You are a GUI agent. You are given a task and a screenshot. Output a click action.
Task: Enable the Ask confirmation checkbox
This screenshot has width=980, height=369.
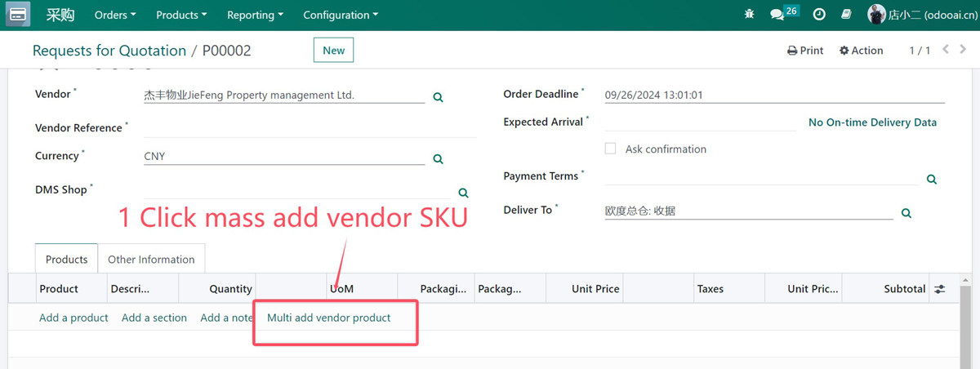click(610, 149)
